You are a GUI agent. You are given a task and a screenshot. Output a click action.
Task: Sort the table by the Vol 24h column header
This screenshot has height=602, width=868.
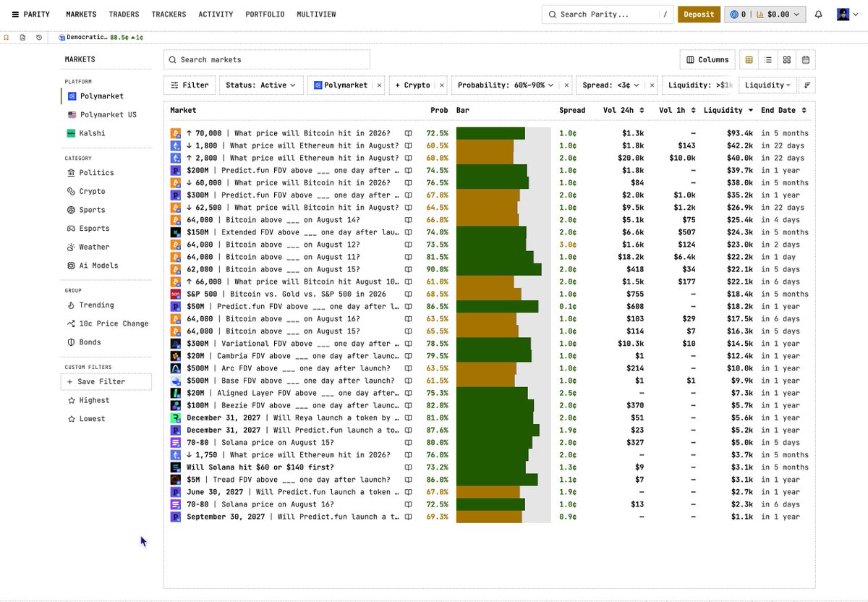click(x=624, y=111)
